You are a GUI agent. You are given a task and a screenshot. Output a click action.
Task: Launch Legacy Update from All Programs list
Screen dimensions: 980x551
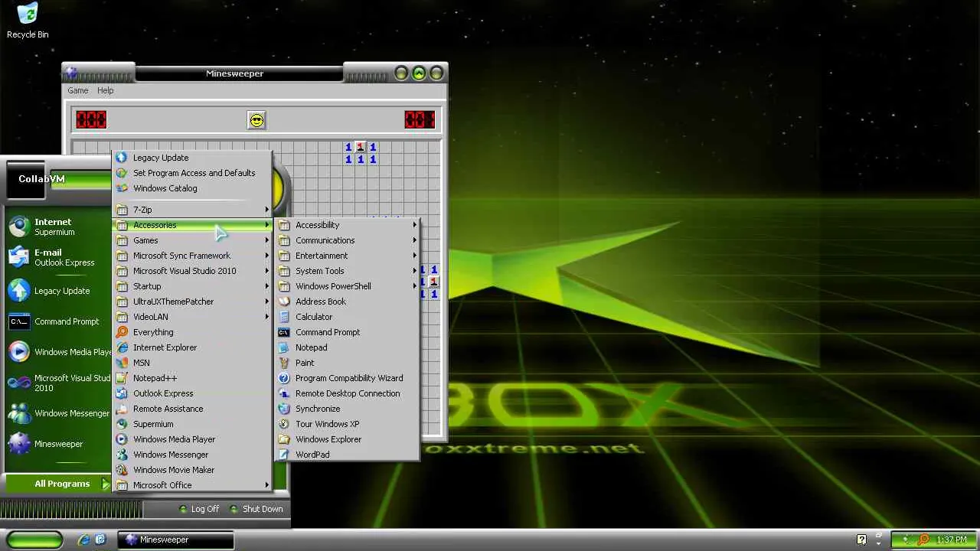coord(192,158)
